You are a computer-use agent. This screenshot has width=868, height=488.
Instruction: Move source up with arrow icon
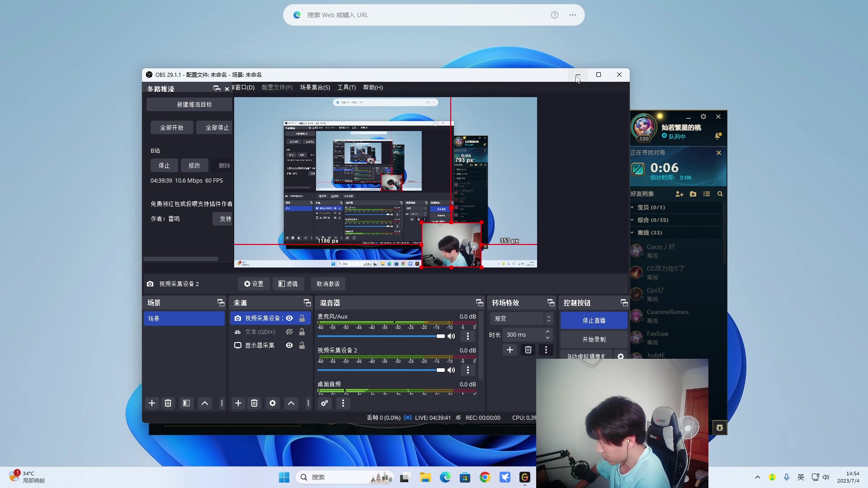click(x=291, y=403)
